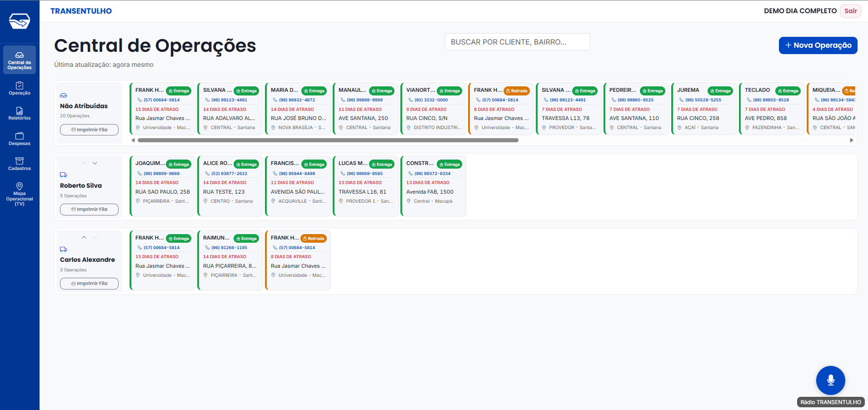Click the Nova Operação button
Viewport: 868px width, 410px height.
coord(818,45)
